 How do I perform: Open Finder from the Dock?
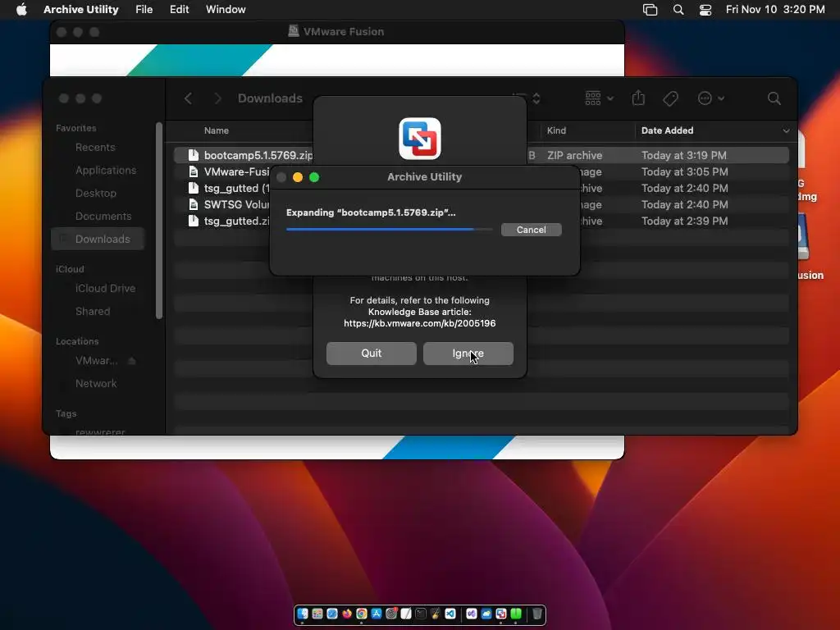tap(303, 614)
